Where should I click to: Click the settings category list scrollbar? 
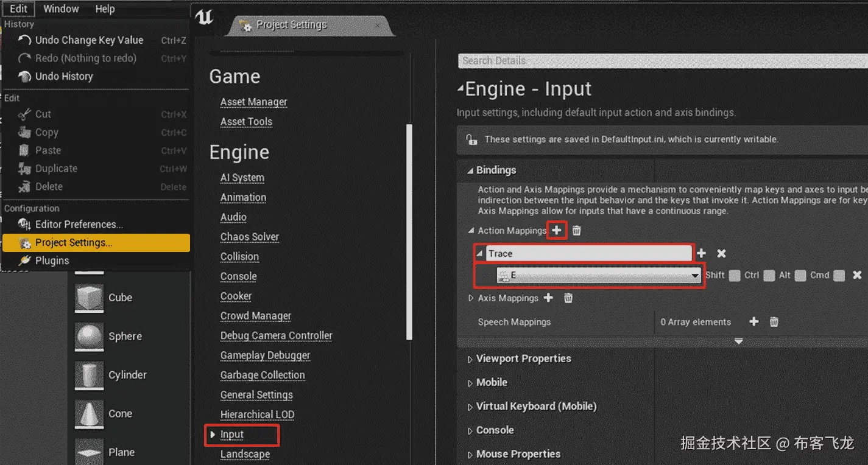point(409,231)
